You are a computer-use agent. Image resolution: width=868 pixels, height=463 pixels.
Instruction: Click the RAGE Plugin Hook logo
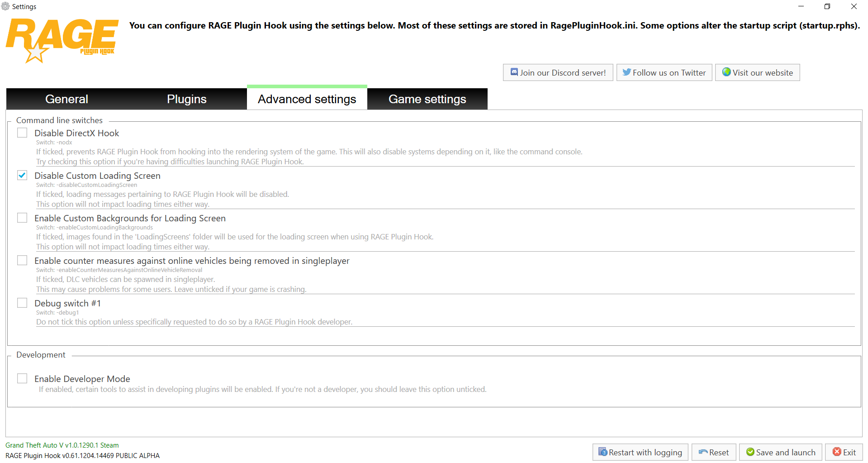[x=62, y=41]
